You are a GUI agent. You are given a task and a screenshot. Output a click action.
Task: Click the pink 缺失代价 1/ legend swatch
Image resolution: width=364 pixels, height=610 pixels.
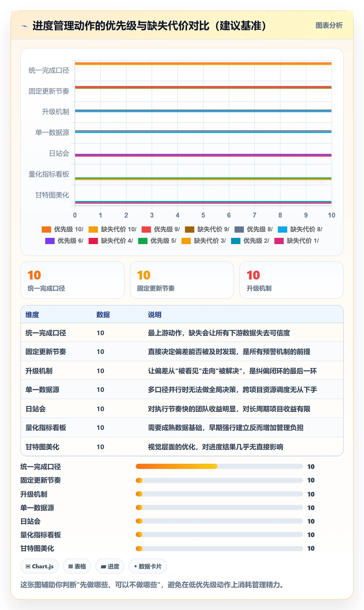(x=279, y=241)
